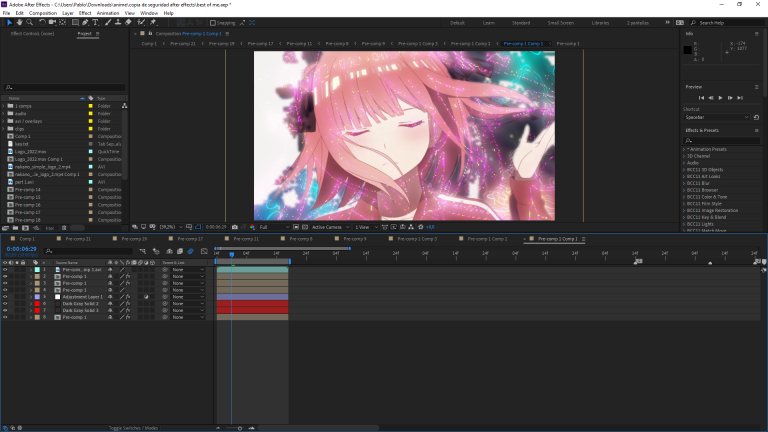Choose the Small Screen workspace
The height and width of the screenshot is (432, 768).
click(560, 23)
